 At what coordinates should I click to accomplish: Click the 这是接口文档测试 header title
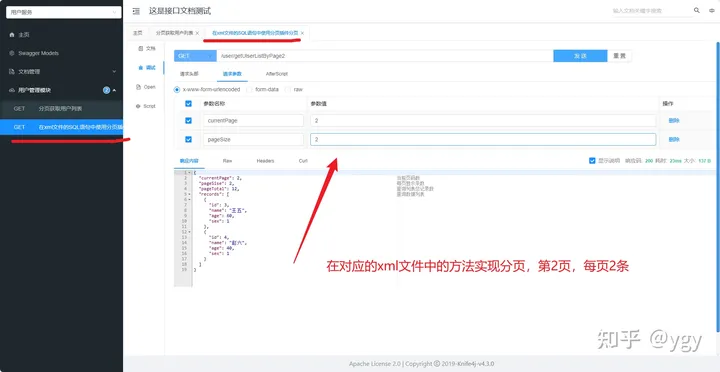click(x=180, y=11)
